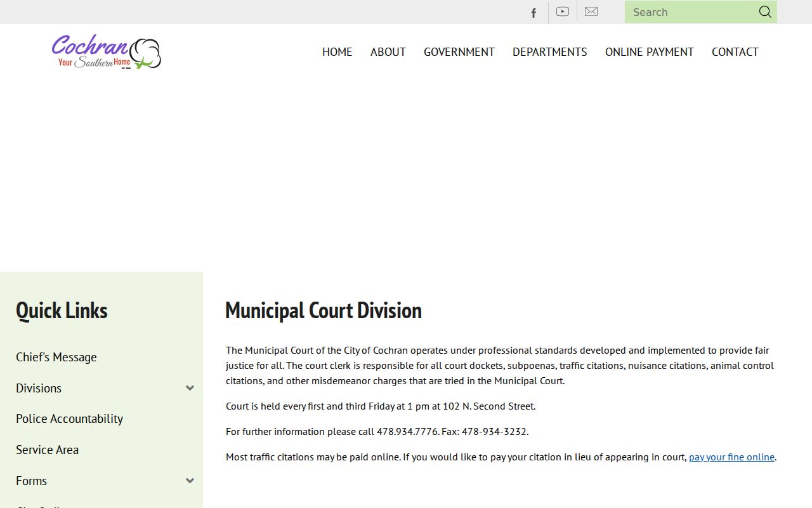Open the DEPARTMENTS menu
The image size is (812, 508).
[x=550, y=52]
